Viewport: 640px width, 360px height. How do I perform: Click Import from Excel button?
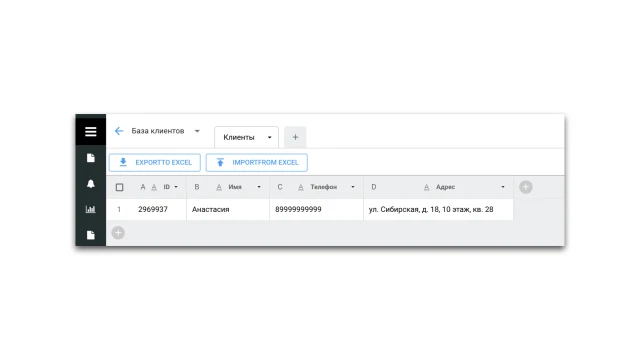(257, 162)
